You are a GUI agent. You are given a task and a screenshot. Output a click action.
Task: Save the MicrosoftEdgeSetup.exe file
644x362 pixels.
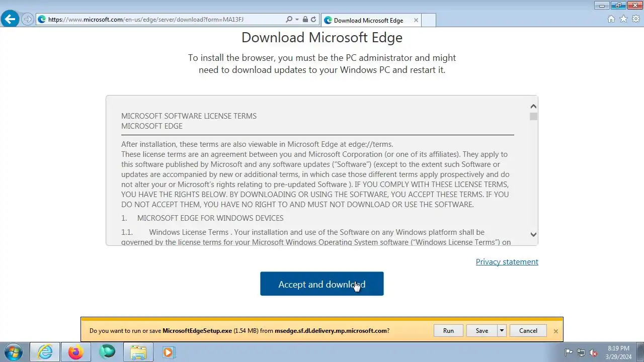(x=481, y=331)
